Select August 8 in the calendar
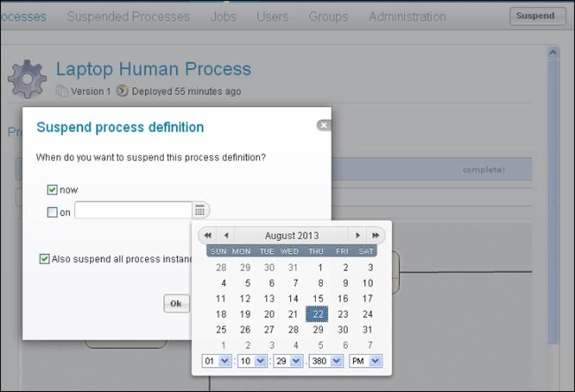575x392 pixels. coord(320,283)
